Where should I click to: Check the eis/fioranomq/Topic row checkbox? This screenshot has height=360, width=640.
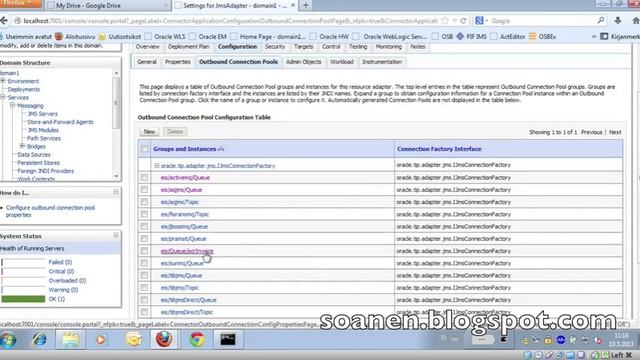coord(144,214)
